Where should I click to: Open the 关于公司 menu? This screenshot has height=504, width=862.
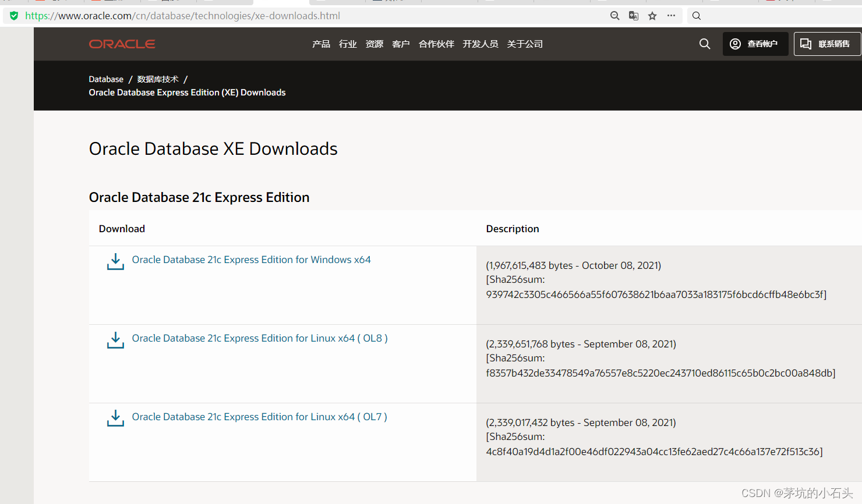[525, 44]
